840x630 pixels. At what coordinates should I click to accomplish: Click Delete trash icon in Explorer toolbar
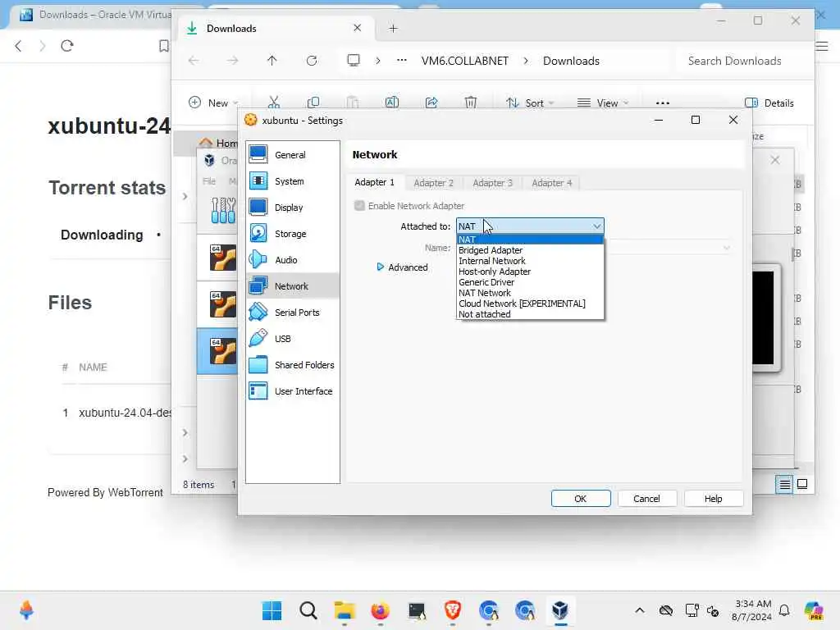470,102
